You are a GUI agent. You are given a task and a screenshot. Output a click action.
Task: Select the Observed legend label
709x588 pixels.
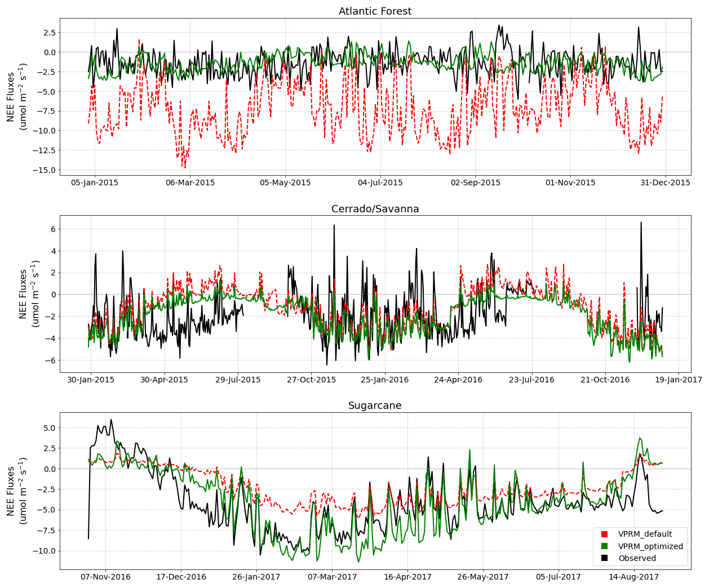pos(637,558)
